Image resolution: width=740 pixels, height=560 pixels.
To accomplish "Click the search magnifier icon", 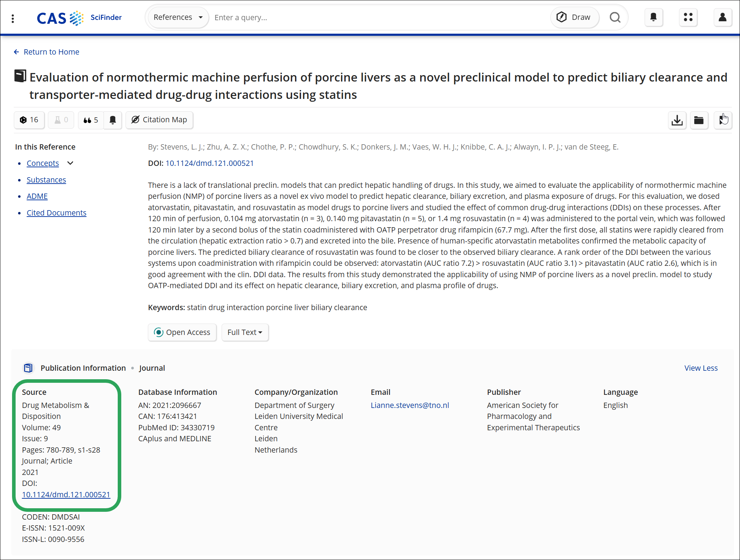I will click(x=615, y=17).
